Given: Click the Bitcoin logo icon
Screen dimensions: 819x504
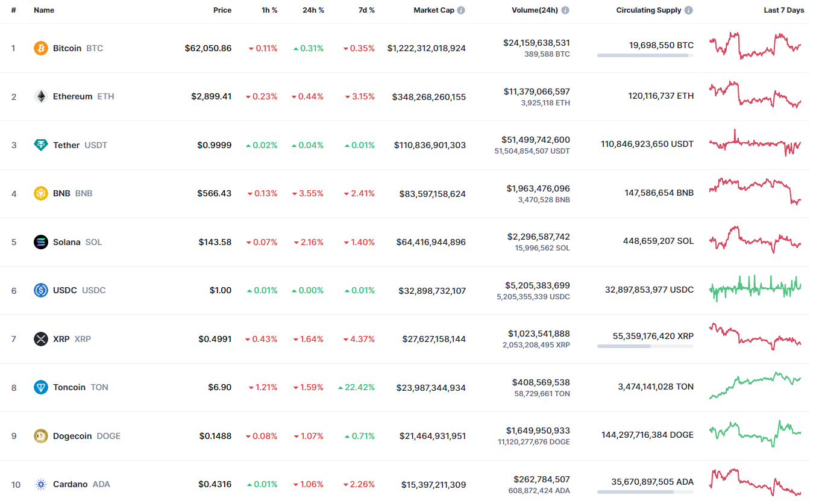Looking at the screenshot, I should [41, 48].
